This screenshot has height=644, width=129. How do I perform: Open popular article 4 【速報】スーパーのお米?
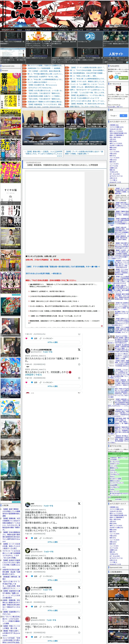coord(11,546)
